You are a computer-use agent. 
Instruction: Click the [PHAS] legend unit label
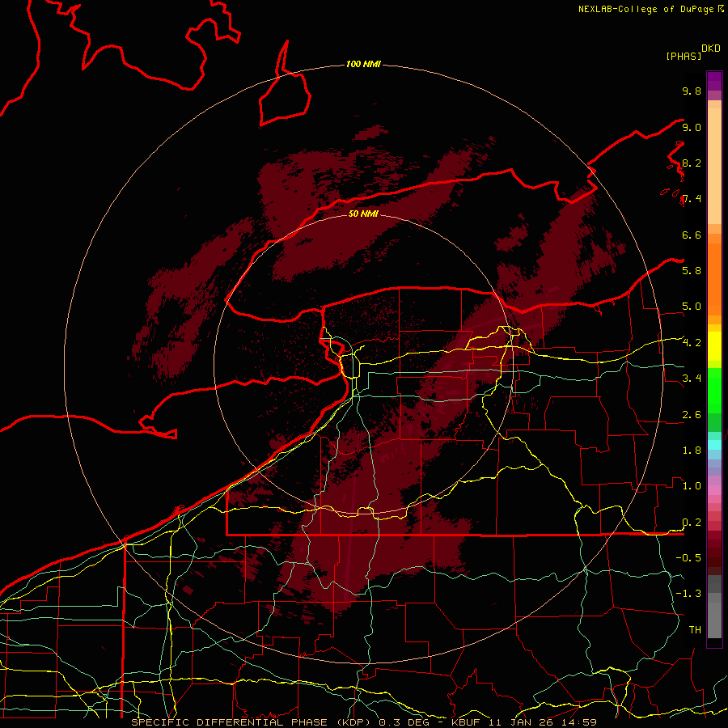coord(684,57)
